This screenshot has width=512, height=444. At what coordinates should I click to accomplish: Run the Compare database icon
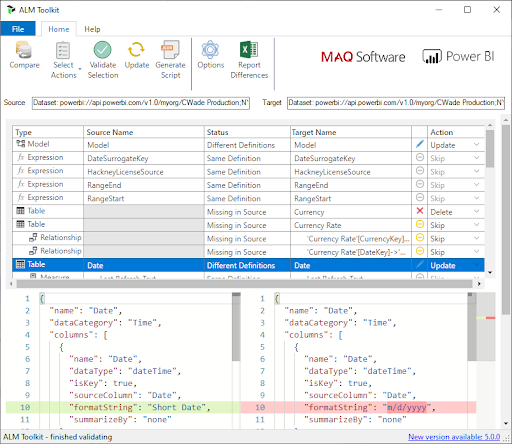tap(24, 50)
